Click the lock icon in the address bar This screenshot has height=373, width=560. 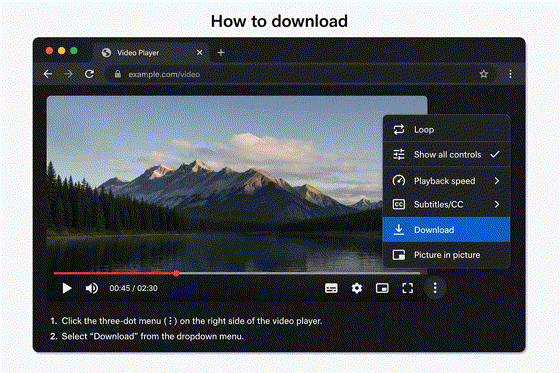click(x=118, y=74)
